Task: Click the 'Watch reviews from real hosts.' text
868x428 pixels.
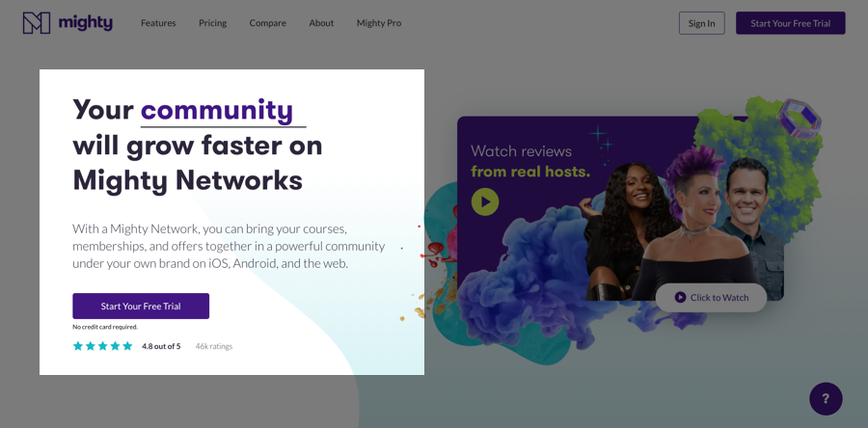Action: 530,161
